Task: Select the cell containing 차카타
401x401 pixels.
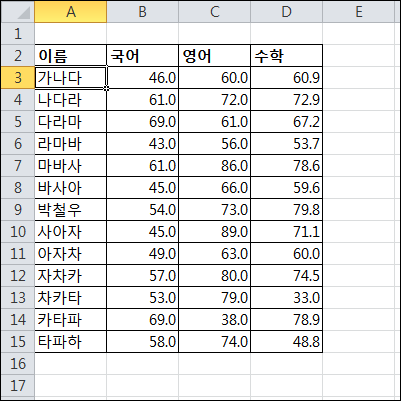Action: click(x=71, y=298)
